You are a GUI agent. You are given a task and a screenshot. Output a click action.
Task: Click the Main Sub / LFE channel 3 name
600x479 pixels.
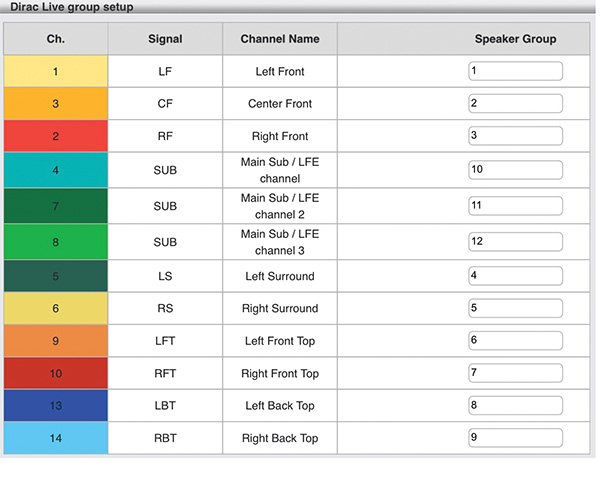point(280,243)
